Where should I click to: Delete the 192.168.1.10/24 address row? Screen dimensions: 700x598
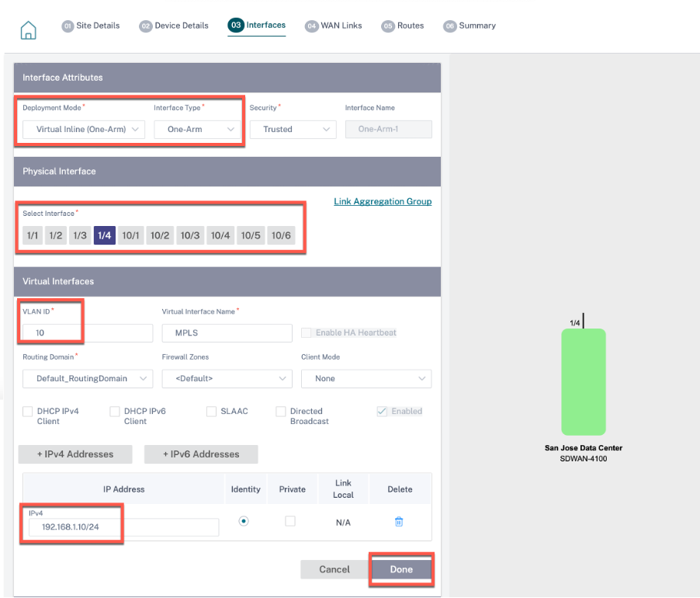click(399, 521)
